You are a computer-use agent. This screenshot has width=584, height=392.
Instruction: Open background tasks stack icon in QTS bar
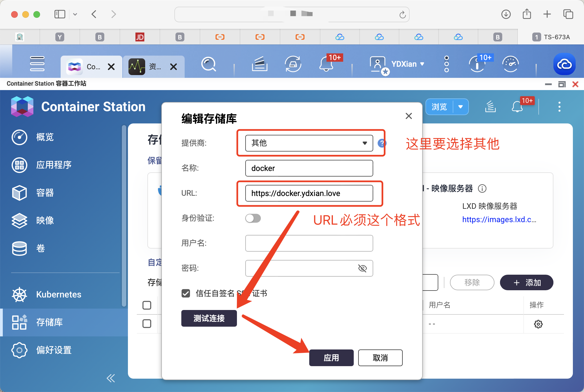(259, 64)
